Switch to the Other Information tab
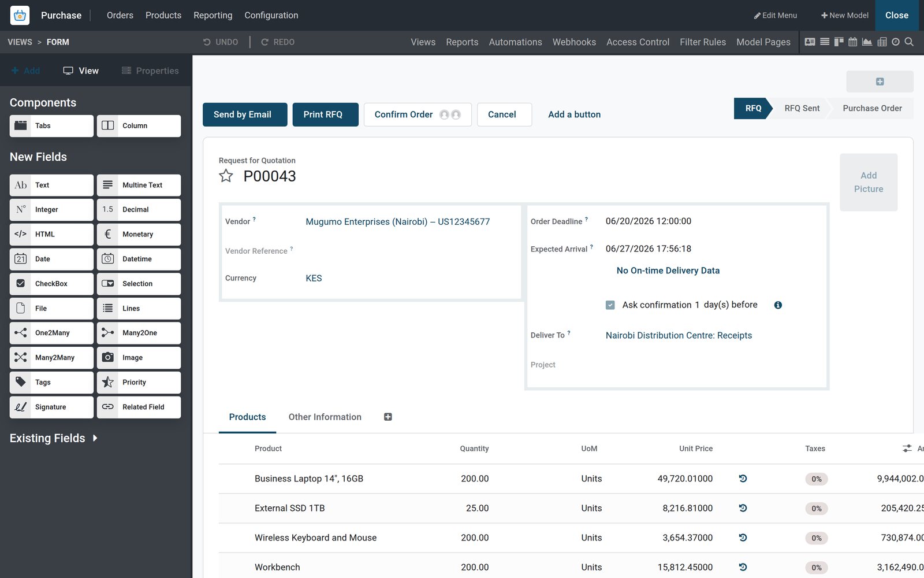Viewport: 924px width, 578px height. (325, 417)
